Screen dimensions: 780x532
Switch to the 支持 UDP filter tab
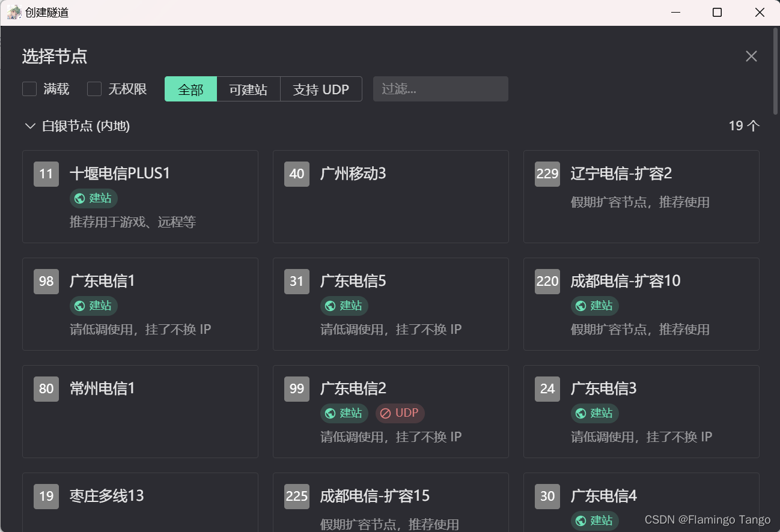click(x=321, y=89)
